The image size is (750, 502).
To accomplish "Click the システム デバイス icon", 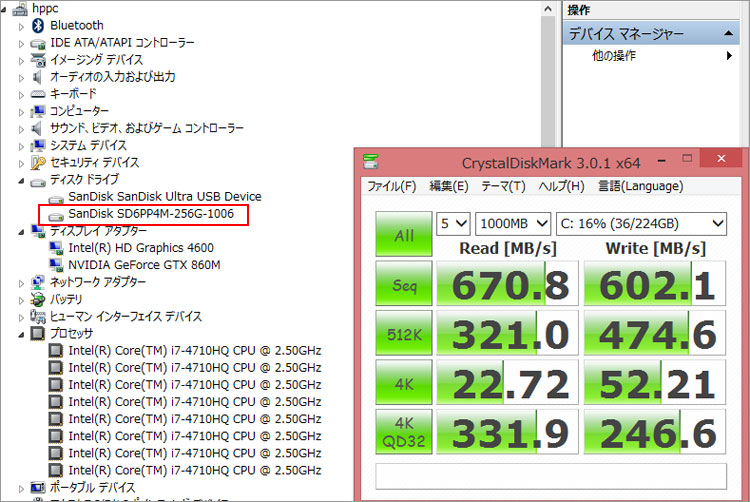I will (38, 145).
